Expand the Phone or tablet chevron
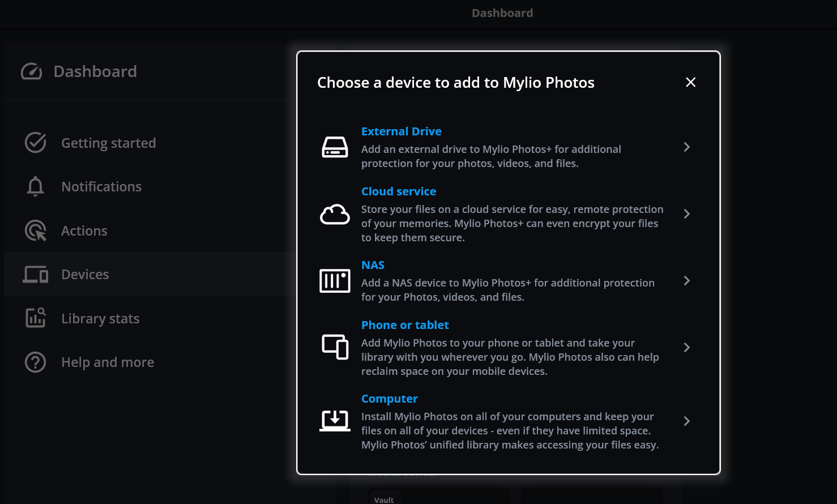This screenshot has height=504, width=837. point(686,348)
